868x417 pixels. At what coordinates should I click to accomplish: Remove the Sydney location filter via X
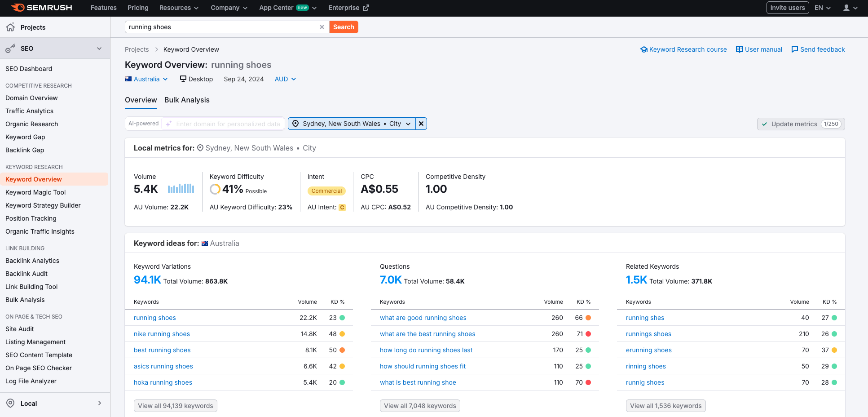421,123
